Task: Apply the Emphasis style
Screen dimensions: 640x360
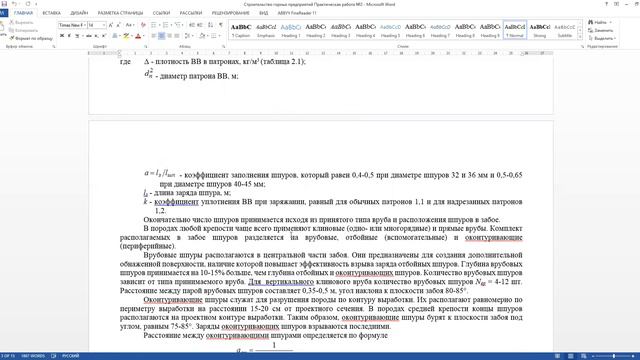Action: pos(266,31)
